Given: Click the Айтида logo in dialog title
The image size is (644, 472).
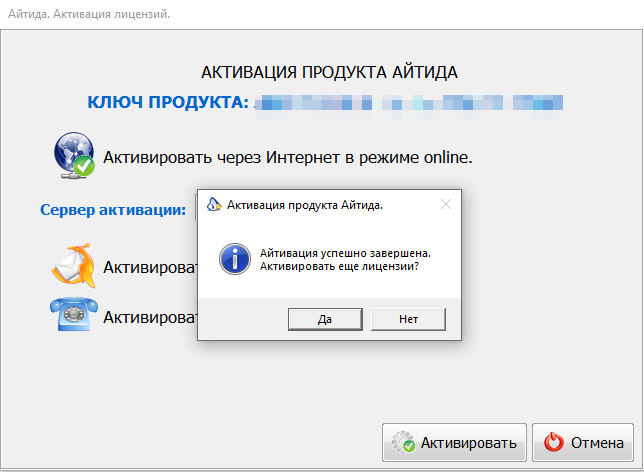Looking at the screenshot, I should point(214,204).
